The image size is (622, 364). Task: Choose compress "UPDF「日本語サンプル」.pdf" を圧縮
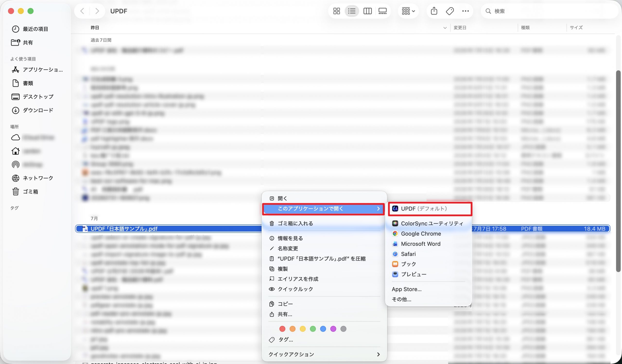(324, 259)
